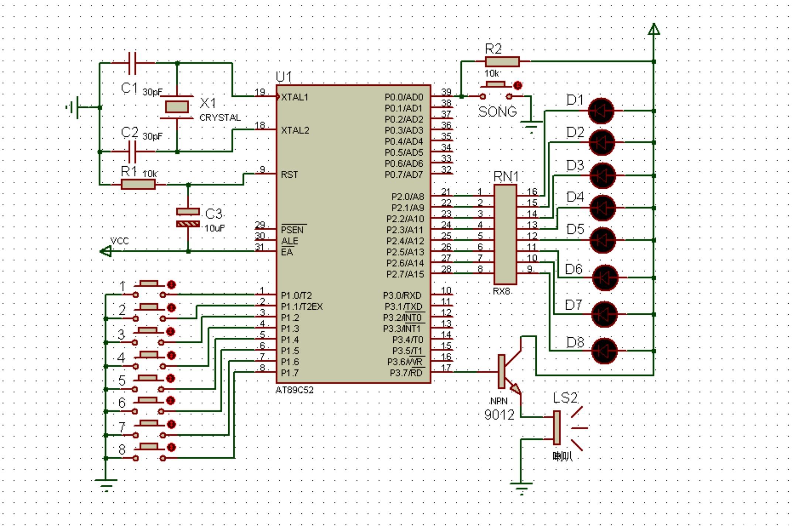The image size is (793, 532).
Task: Click the "RST" pin label
Action: [289, 175]
